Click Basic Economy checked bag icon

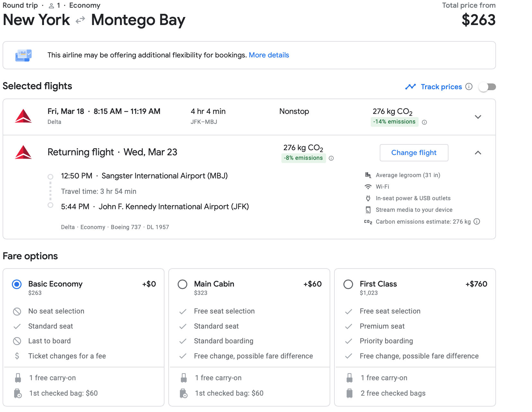tap(18, 393)
